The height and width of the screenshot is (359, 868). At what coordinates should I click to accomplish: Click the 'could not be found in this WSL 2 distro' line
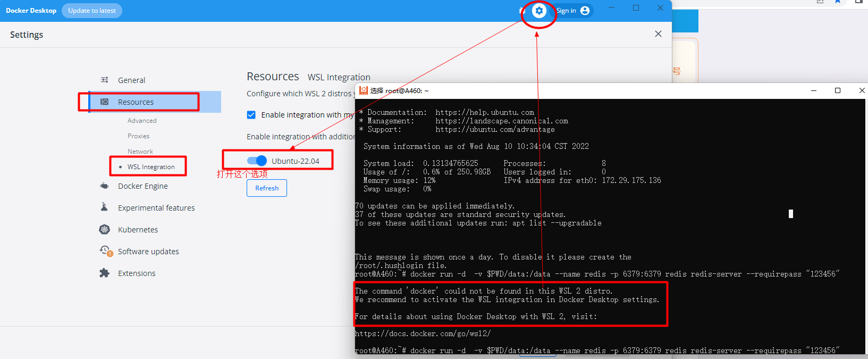pos(484,291)
